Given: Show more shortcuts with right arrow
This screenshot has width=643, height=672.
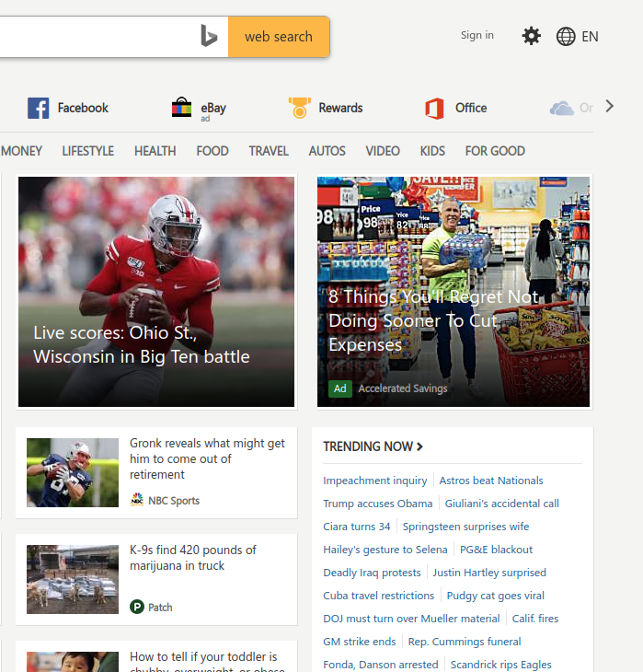Looking at the screenshot, I should tap(609, 106).
